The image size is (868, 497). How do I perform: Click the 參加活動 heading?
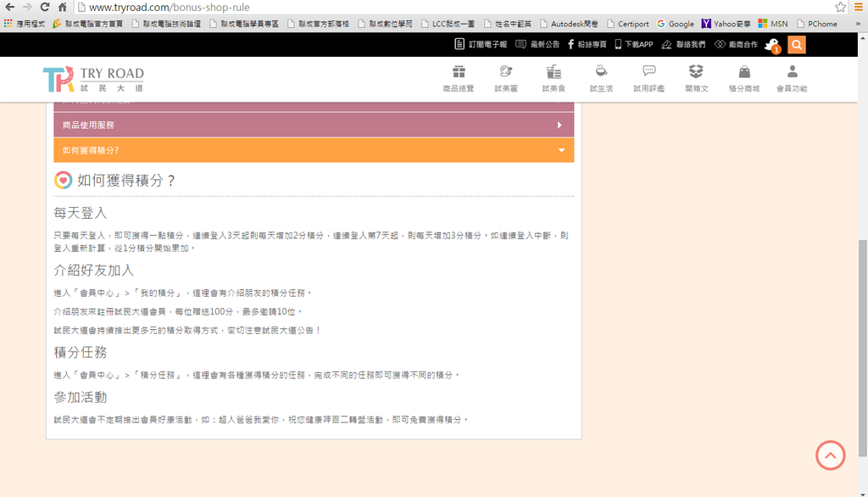pyautogui.click(x=81, y=397)
